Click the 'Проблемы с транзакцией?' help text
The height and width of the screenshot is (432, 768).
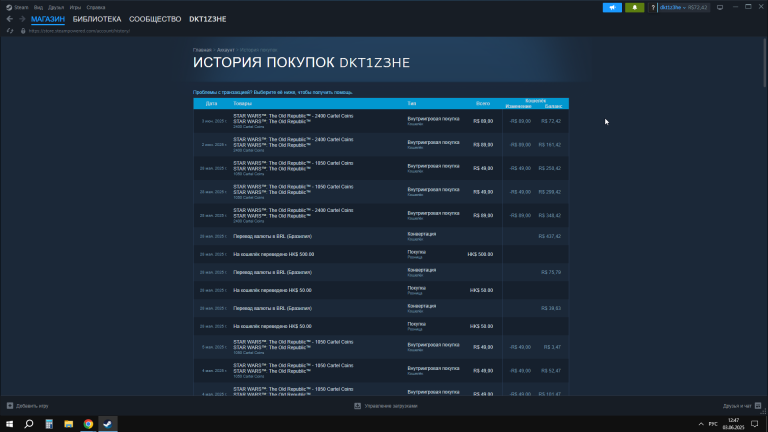click(273, 92)
